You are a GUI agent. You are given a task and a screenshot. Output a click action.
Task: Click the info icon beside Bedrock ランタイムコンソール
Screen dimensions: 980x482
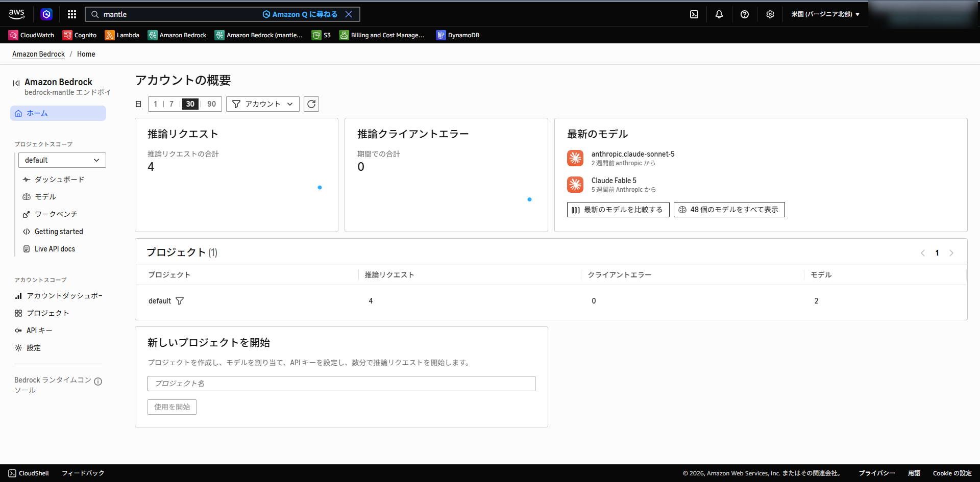(x=98, y=382)
